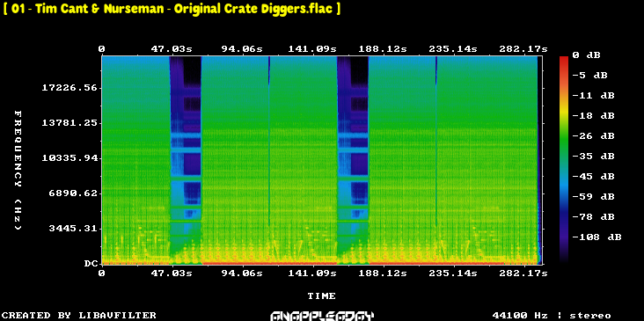This screenshot has height=321, width=644.
Task: Click the top '94.06s' time label
Action: 241,49
